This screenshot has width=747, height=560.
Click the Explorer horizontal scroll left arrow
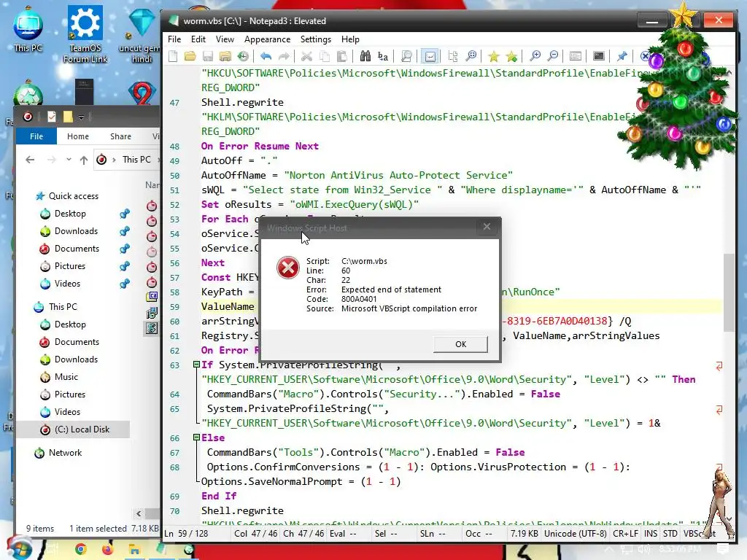[138, 513]
